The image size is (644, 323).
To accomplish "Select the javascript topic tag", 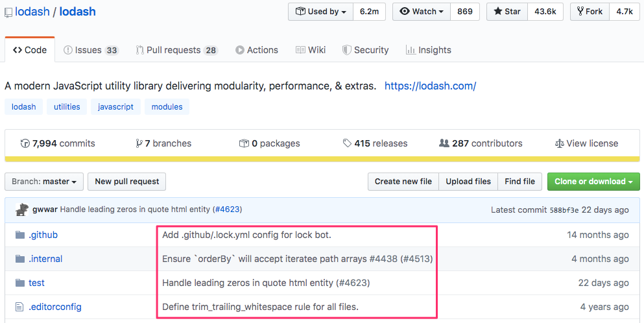I will point(115,107).
